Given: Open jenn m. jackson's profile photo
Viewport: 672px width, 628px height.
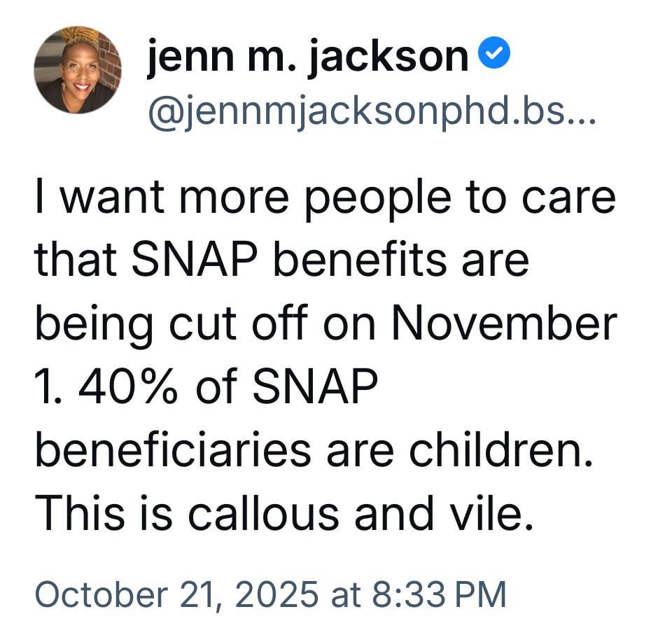Looking at the screenshot, I should pyautogui.click(x=78, y=70).
